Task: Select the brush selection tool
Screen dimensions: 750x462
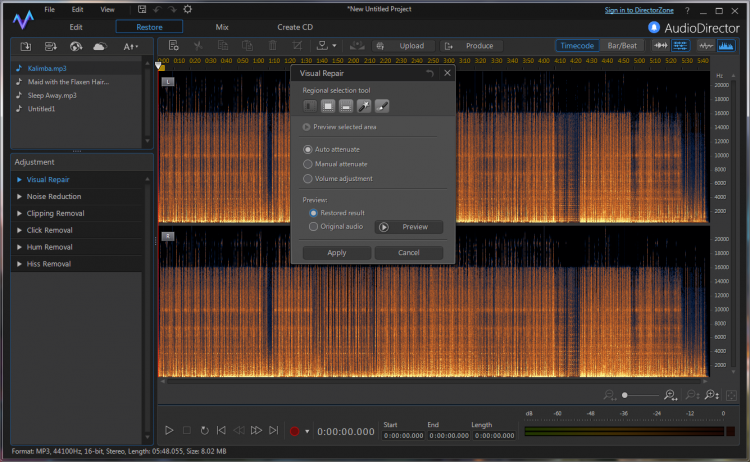Action: click(381, 105)
